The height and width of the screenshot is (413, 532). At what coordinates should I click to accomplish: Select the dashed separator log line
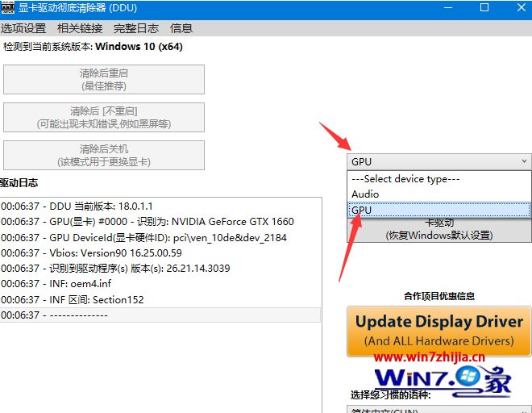tap(160, 315)
